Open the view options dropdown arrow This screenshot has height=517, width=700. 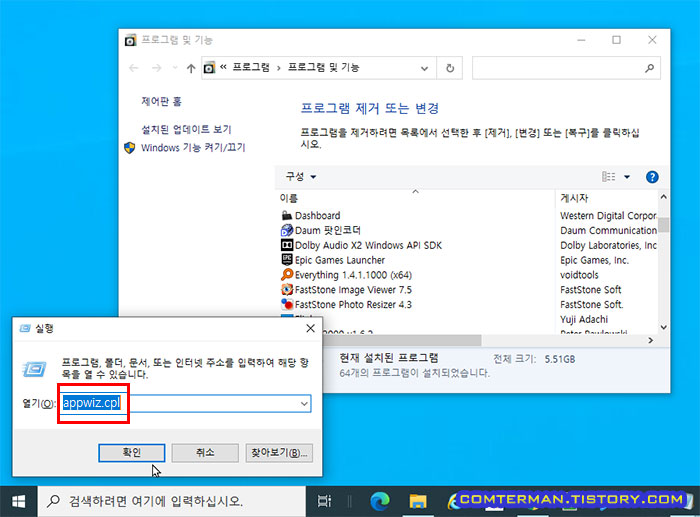point(627,177)
